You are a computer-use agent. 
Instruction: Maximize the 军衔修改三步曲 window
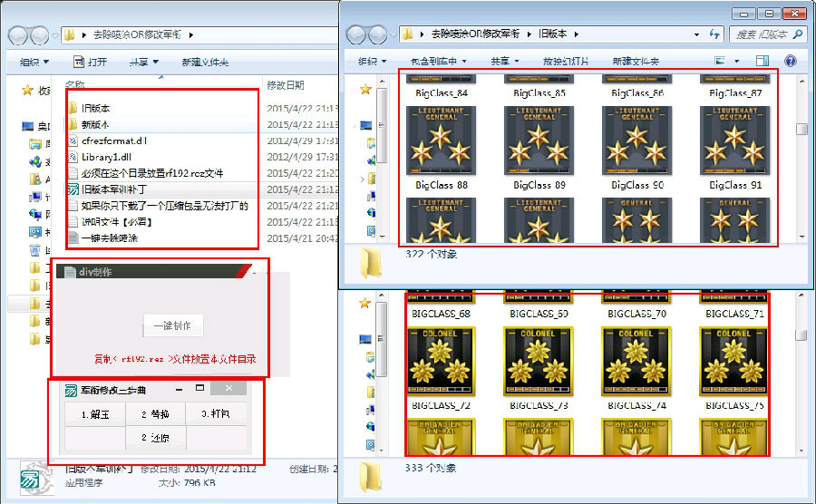199,388
